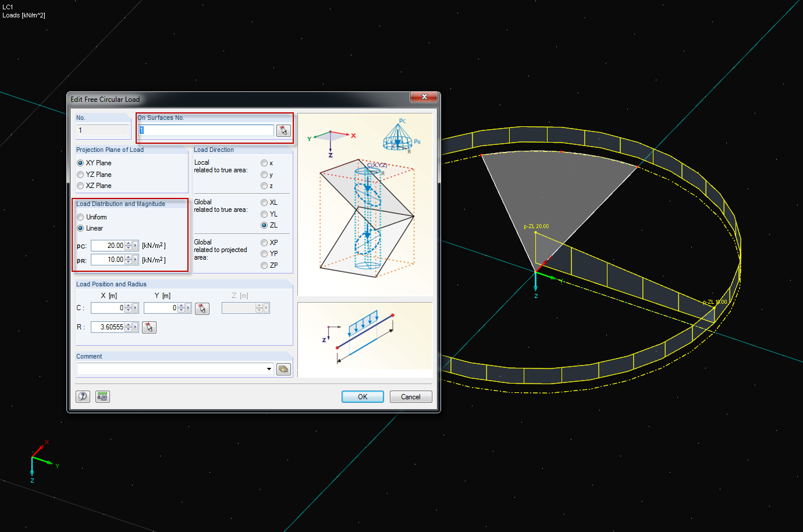The width and height of the screenshot is (803, 532).
Task: Confirm the dialog with OK
Action: (x=363, y=396)
